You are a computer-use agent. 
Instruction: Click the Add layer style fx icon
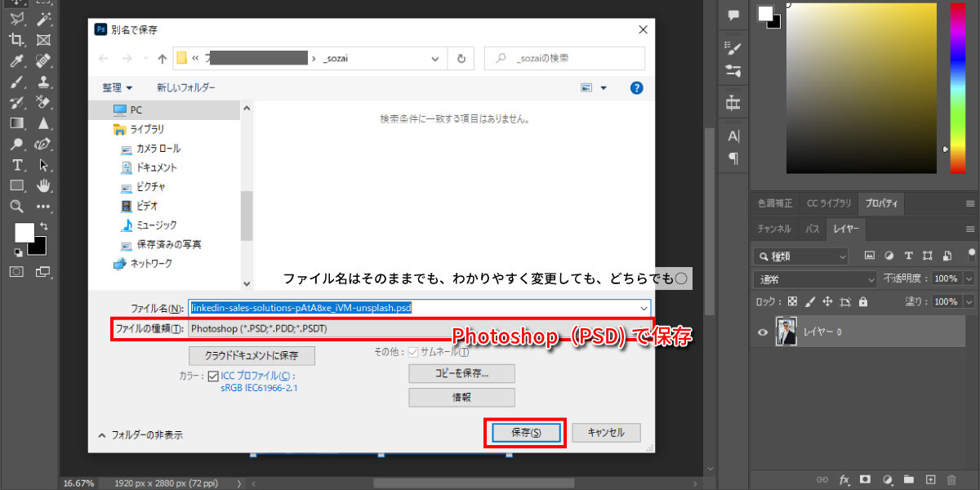pos(844,479)
